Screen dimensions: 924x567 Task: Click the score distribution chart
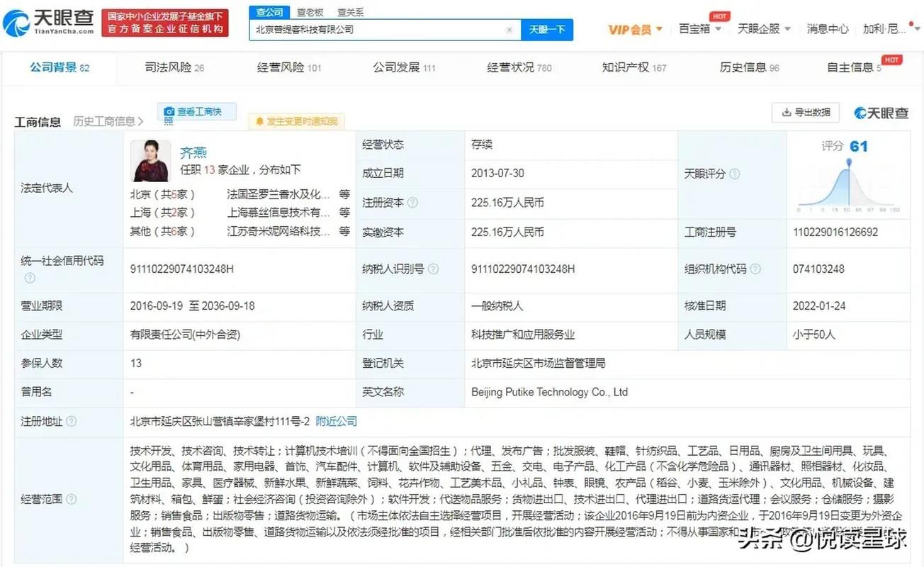848,186
